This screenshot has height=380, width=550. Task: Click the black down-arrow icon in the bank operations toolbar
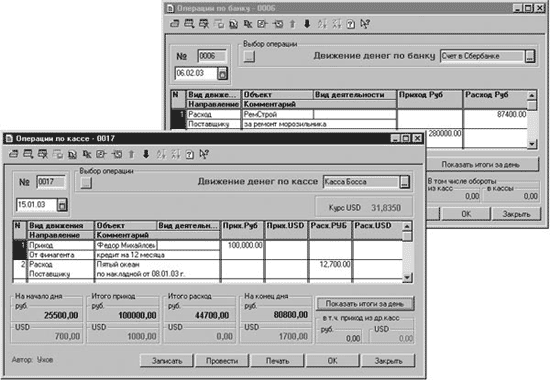tap(307, 24)
